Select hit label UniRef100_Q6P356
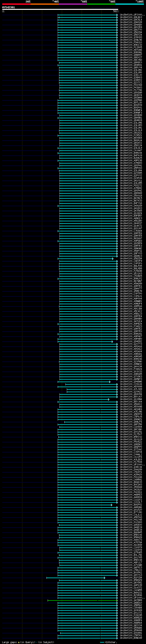146x644 pixels. click(131, 424)
